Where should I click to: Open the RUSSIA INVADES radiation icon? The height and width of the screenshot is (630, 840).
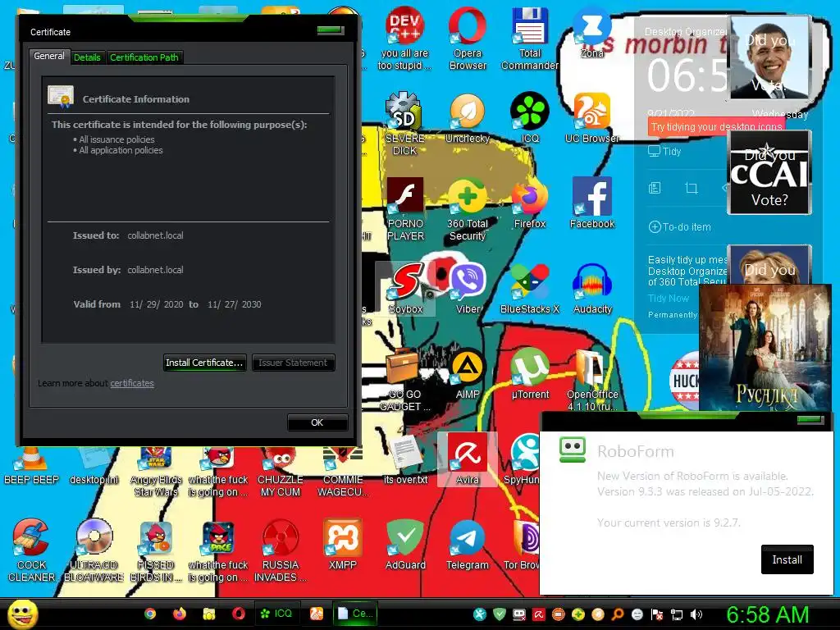point(281,550)
